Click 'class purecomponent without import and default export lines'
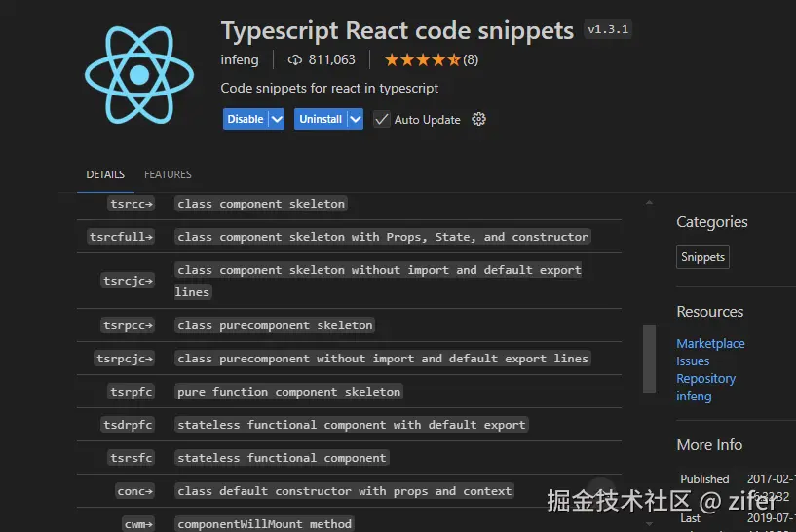The width and height of the screenshot is (796, 532). coord(383,359)
